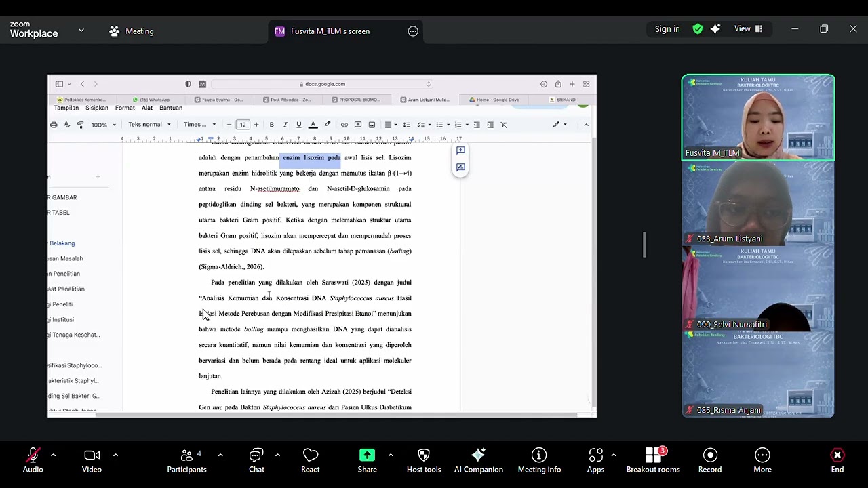Add comment using the document margin button
The image size is (868, 488).
click(460, 150)
